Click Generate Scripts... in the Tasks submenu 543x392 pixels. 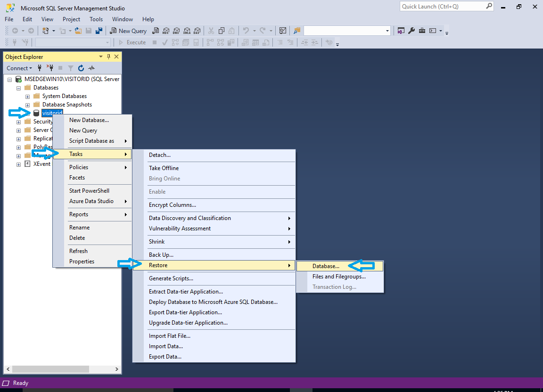click(171, 278)
